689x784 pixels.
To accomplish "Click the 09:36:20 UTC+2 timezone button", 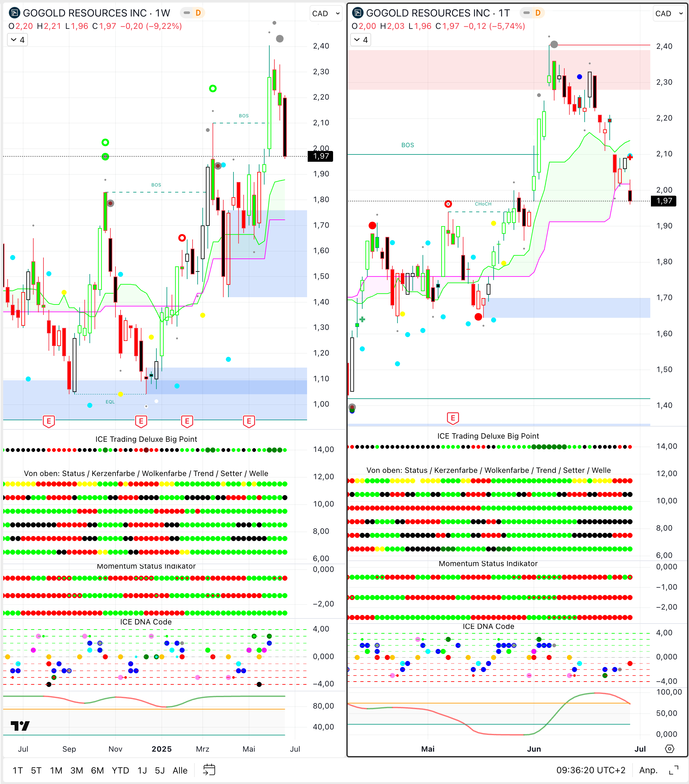I will pos(590,770).
